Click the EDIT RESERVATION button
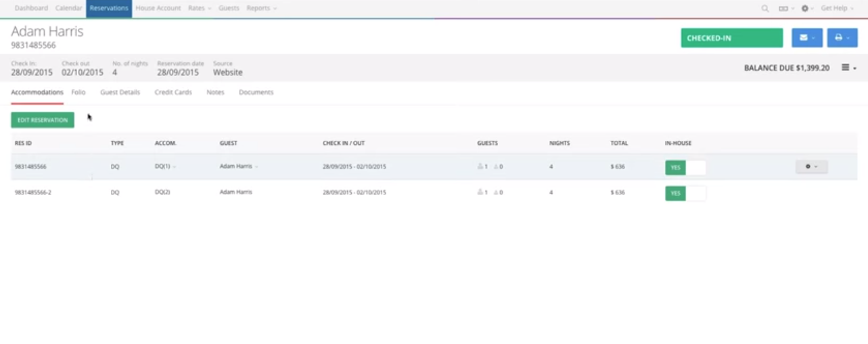This screenshot has width=868, height=344. [43, 120]
